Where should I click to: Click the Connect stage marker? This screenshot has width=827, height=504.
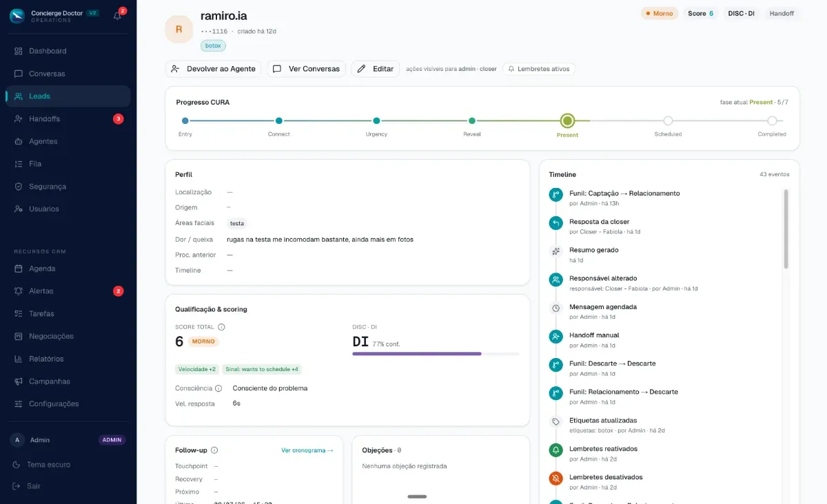coord(279,120)
